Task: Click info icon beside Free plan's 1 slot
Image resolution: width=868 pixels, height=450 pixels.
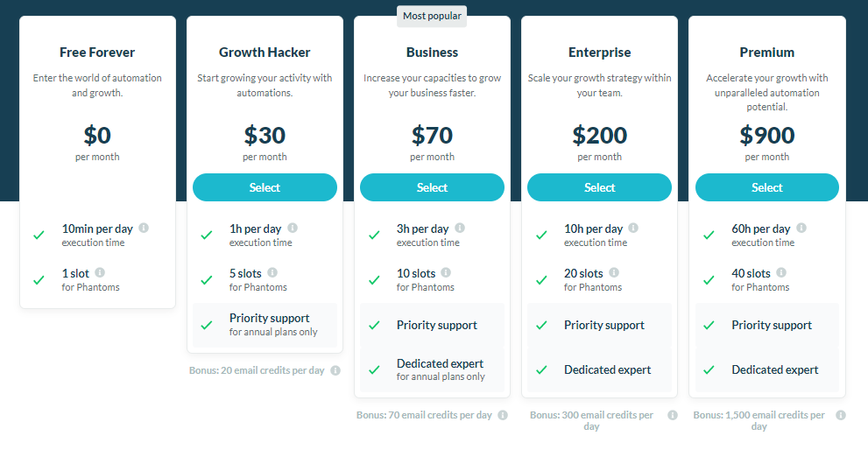Action: click(100, 272)
